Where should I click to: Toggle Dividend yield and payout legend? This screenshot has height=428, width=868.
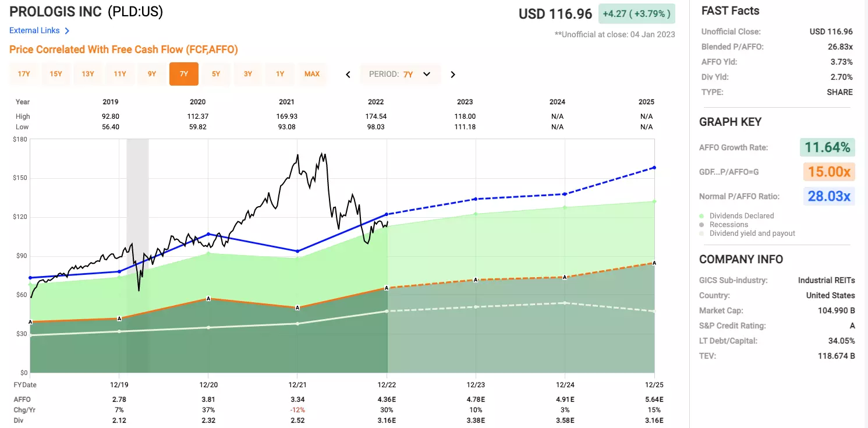(748, 234)
